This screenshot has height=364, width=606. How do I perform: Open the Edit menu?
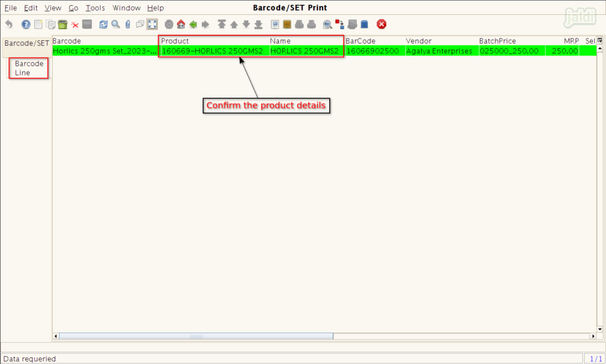click(31, 8)
